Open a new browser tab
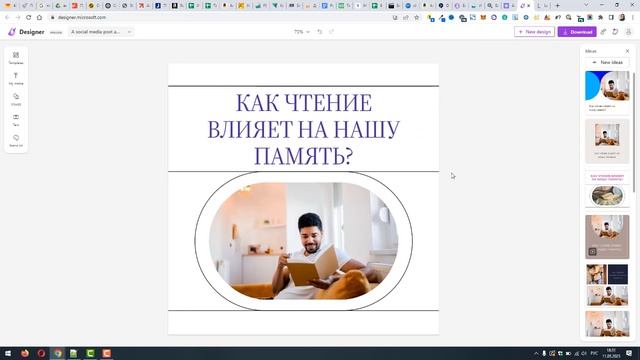This screenshot has height=360, width=640. pyautogui.click(x=558, y=6)
